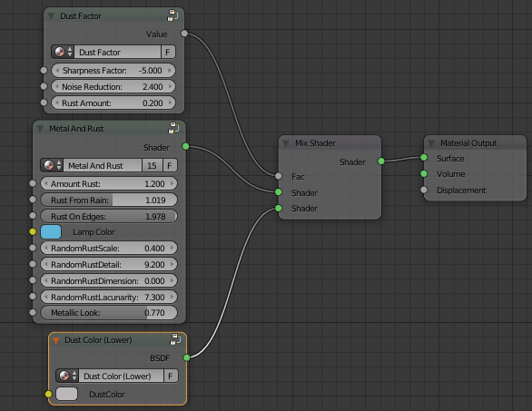
Task: Click the Mix Shader output socket
Action: tap(381, 161)
